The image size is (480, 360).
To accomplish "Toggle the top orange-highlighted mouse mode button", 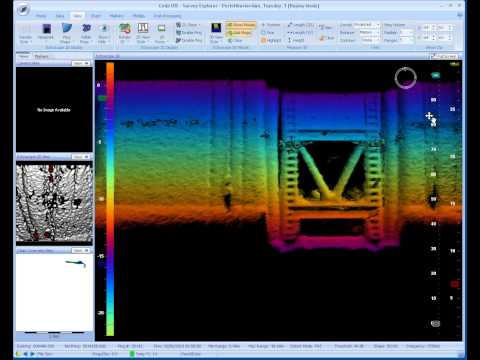I will pyautogui.click(x=241, y=25).
